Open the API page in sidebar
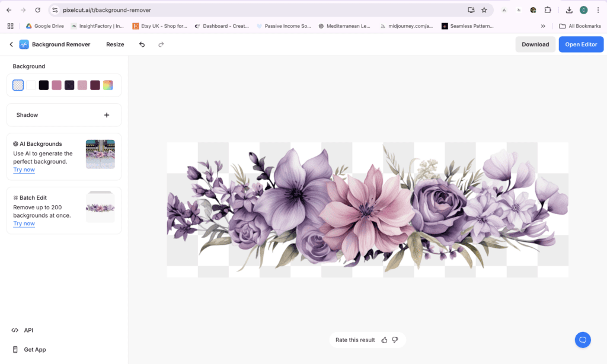This screenshot has height=364, width=607. click(28, 330)
